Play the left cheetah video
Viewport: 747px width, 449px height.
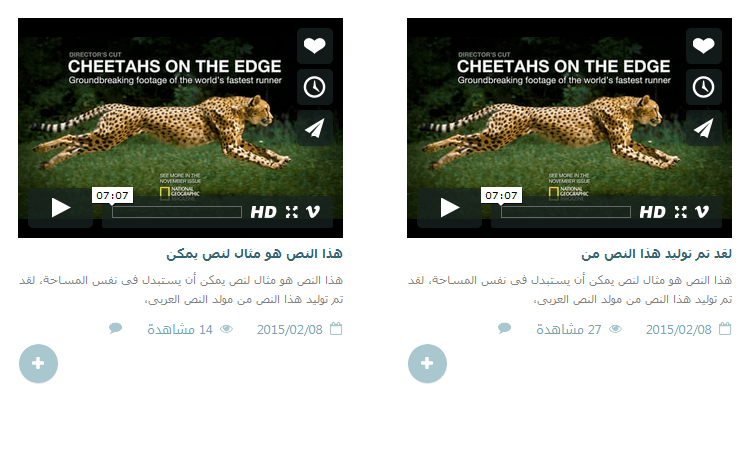coord(61,208)
